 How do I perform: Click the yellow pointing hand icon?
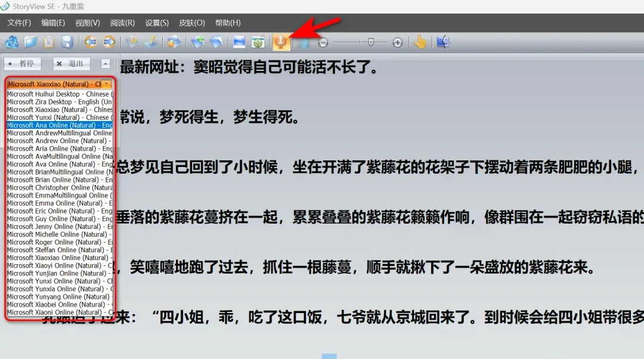[420, 42]
